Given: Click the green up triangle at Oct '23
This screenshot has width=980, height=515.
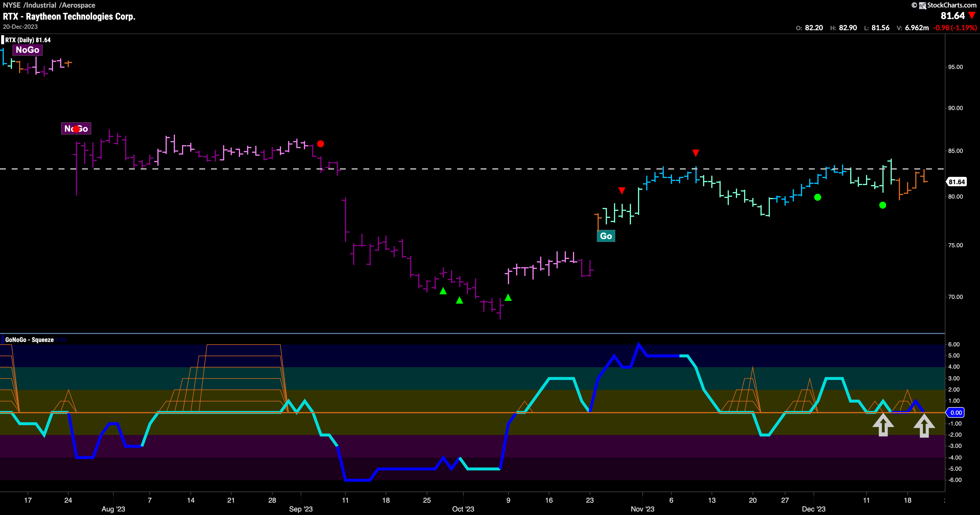Looking at the screenshot, I should click(x=460, y=300).
